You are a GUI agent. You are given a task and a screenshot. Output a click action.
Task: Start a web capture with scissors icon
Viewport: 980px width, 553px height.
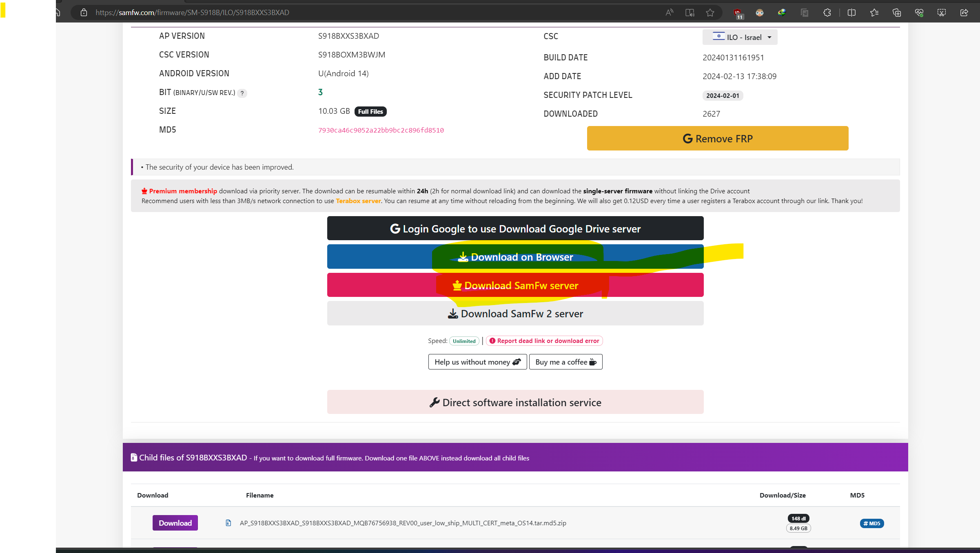942,13
